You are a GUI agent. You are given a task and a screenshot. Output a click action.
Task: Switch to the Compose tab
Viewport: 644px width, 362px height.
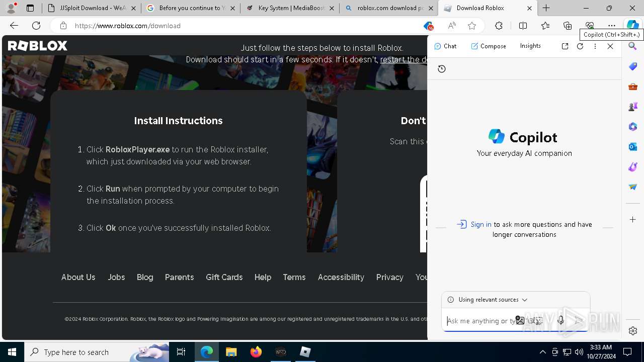489,46
